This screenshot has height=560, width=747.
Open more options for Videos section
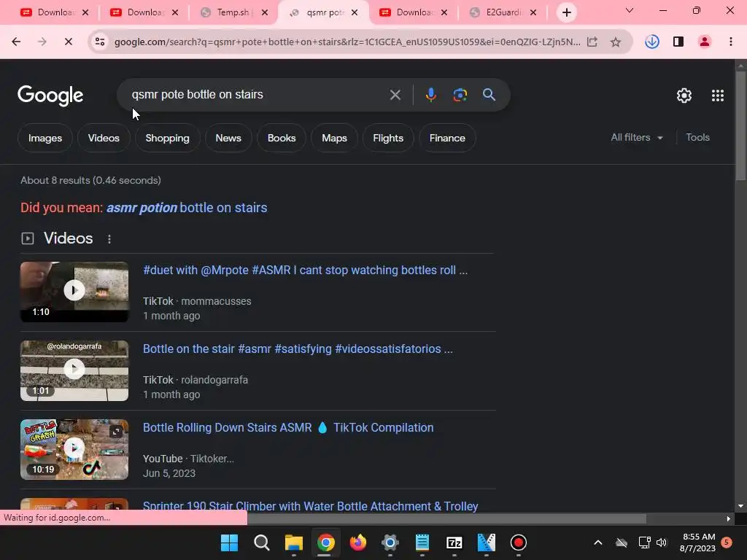pyautogui.click(x=109, y=239)
